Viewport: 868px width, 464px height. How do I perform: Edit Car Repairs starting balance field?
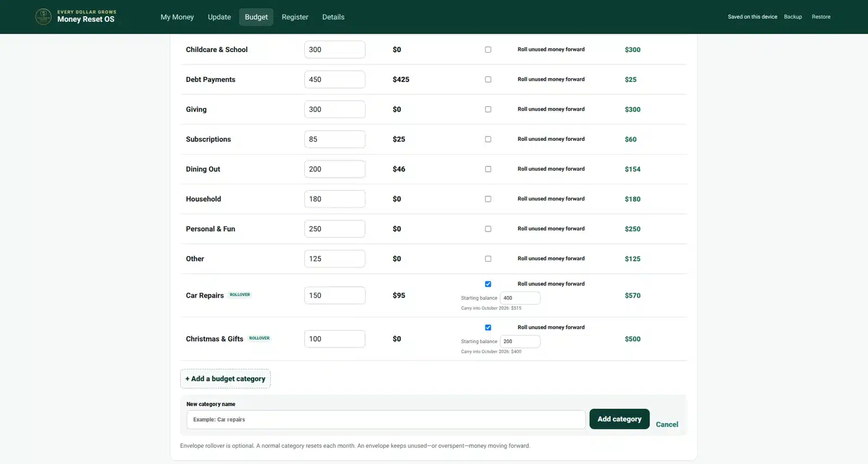point(520,298)
